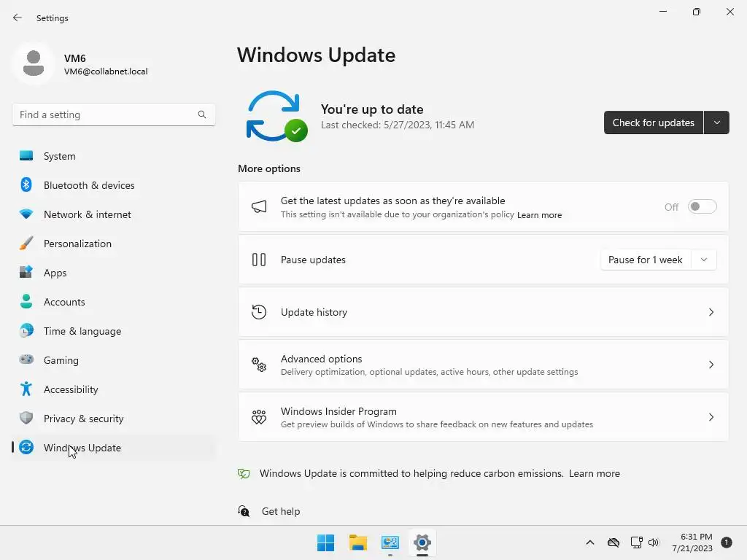This screenshot has width=747, height=560.
Task: Click the VM6 user avatar picture
Action: (34, 63)
